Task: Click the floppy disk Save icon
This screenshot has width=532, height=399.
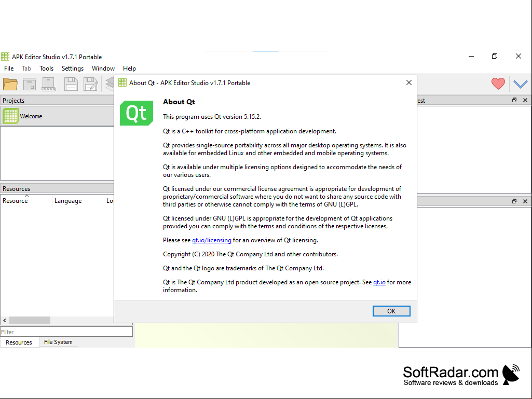Action: [71, 84]
